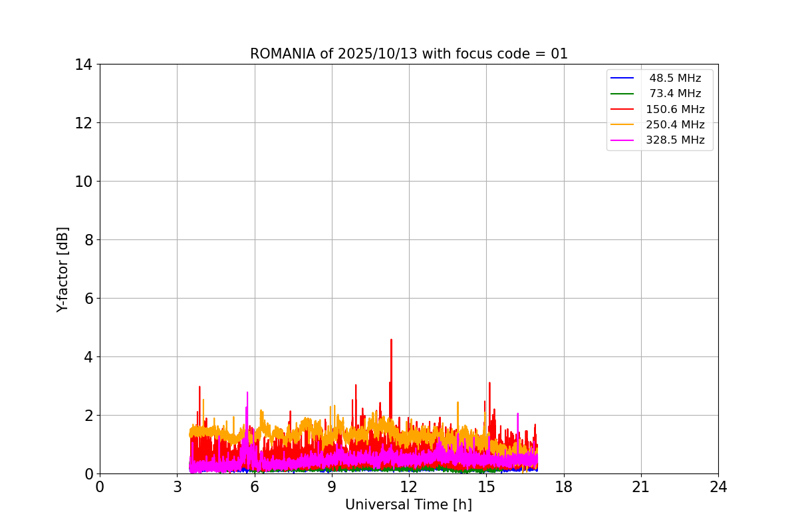Click the Universal Time [h] axis label
798x532 pixels.
click(x=408, y=505)
